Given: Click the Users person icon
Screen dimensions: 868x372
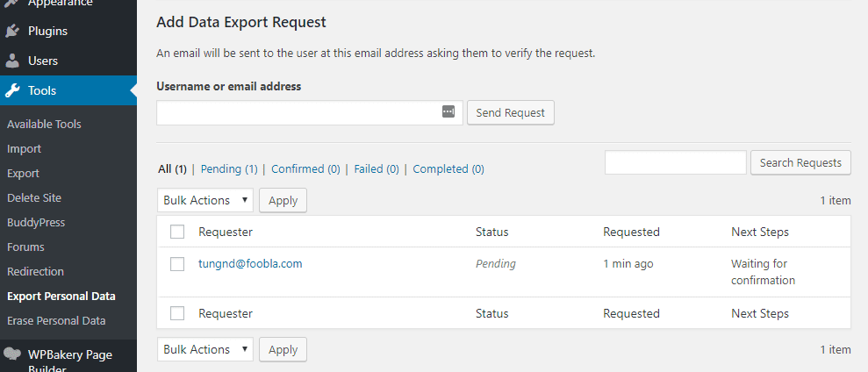Looking at the screenshot, I should 12,61.
